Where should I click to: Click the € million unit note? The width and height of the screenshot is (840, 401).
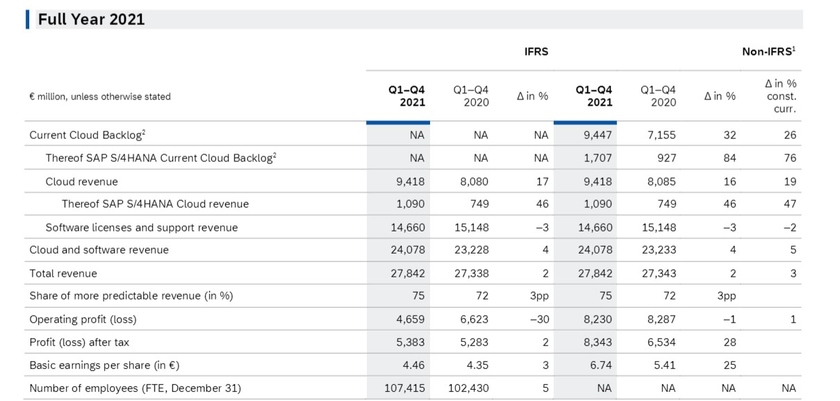pos(100,97)
